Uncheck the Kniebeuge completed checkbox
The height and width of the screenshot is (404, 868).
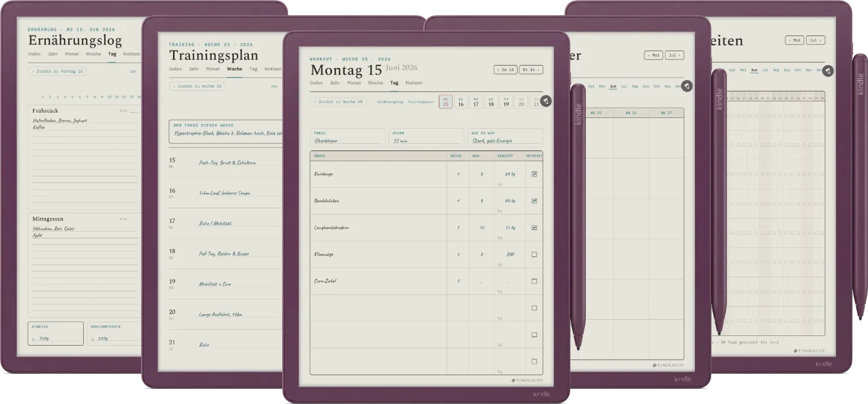pyautogui.click(x=534, y=174)
